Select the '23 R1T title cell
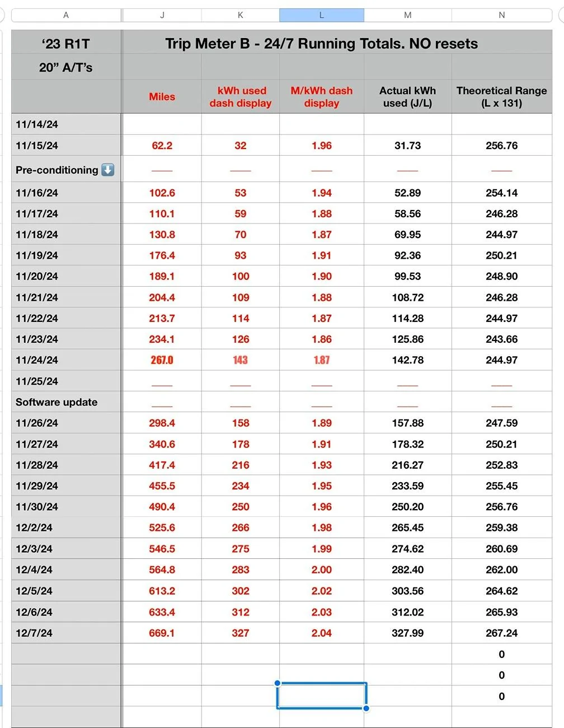Screen dimensions: 564x728 (x=66, y=43)
